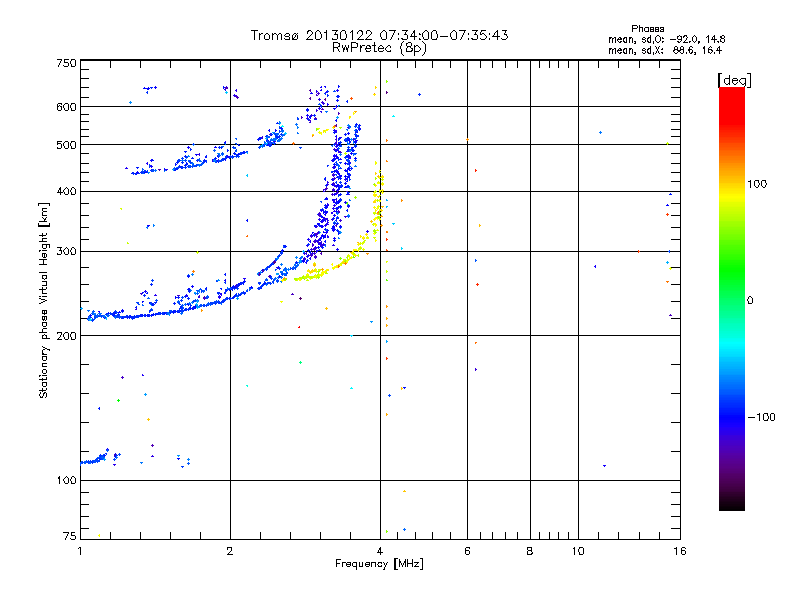This screenshot has height=600, width=800.
Task: Click the 'Stationary phase Virtual Height [km]' y-axis label
Action: coord(44,300)
